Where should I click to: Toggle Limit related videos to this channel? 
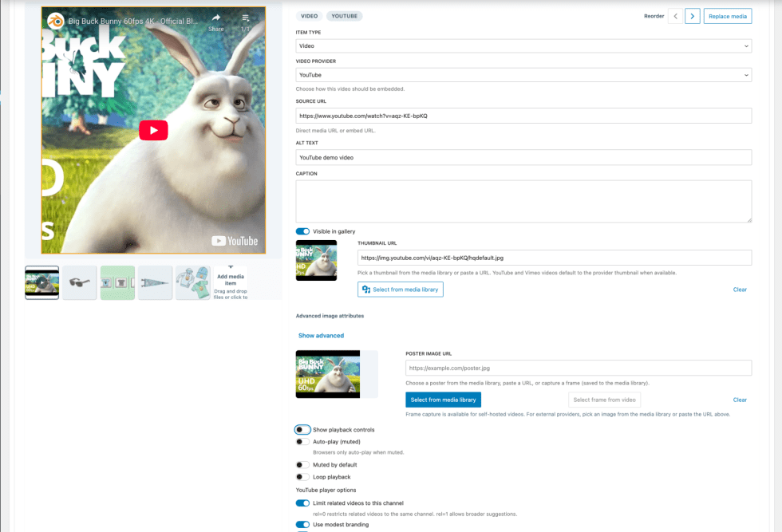point(302,503)
